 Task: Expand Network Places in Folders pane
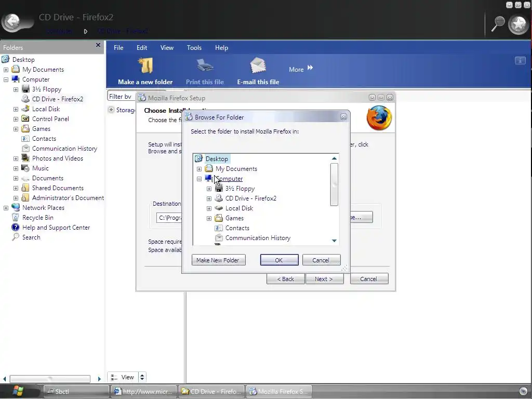pos(6,208)
